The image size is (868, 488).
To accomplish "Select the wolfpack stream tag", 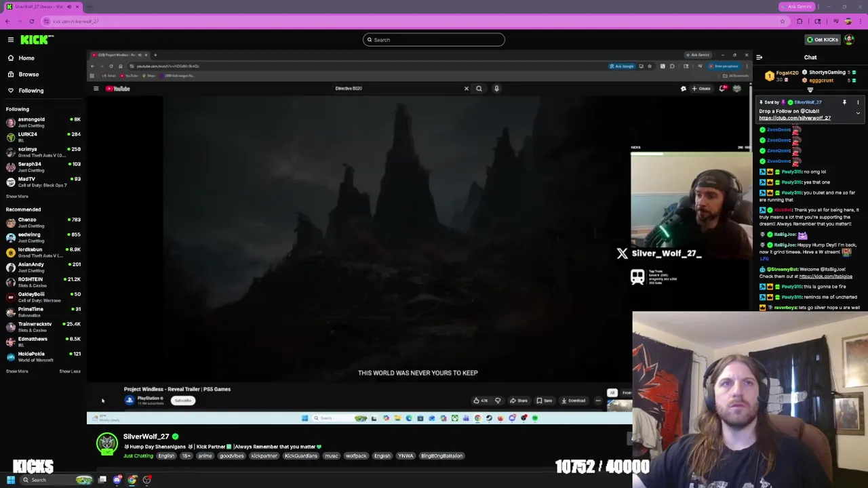I will point(356,456).
